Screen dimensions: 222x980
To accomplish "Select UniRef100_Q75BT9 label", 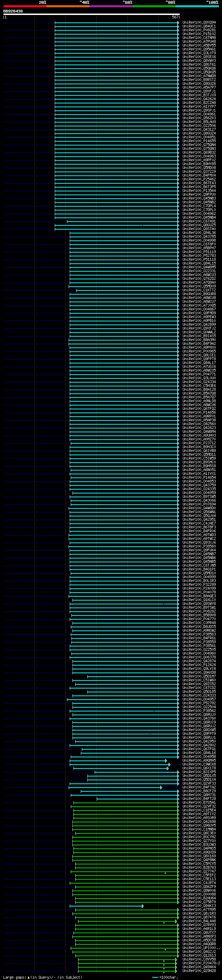I will (199, 902).
